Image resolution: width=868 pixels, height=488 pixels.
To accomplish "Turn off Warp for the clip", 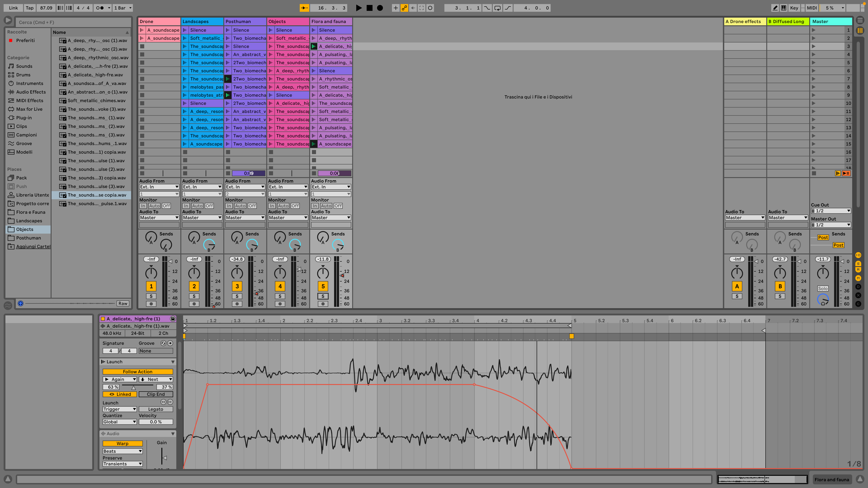I will 122,443.
